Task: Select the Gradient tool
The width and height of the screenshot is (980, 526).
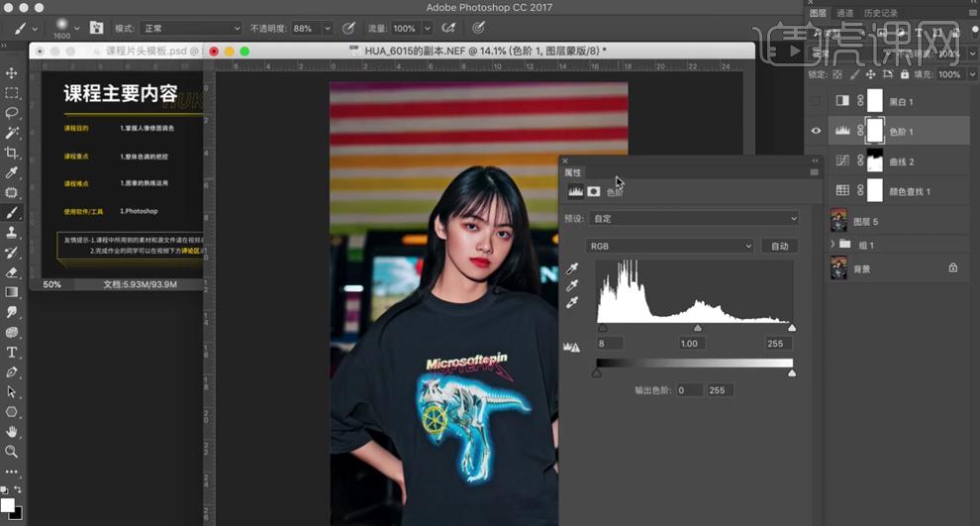Action: [x=11, y=292]
